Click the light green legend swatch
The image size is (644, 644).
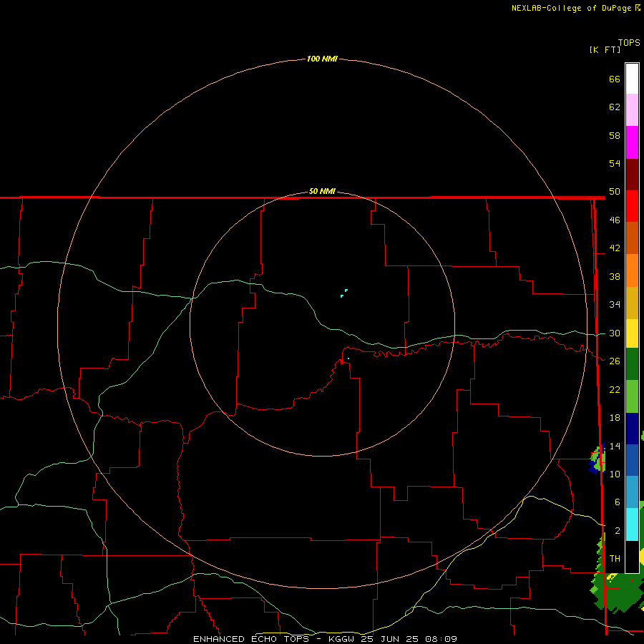(x=632, y=396)
